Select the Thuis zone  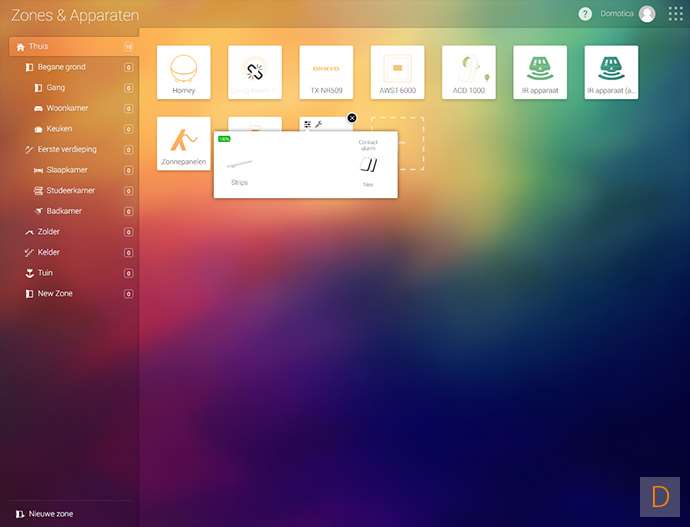coord(73,46)
